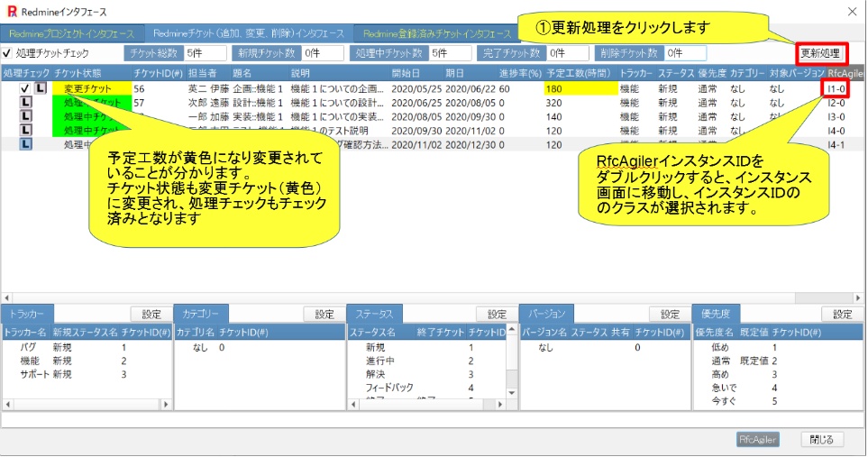Select the 高め row in priority list

click(779, 374)
